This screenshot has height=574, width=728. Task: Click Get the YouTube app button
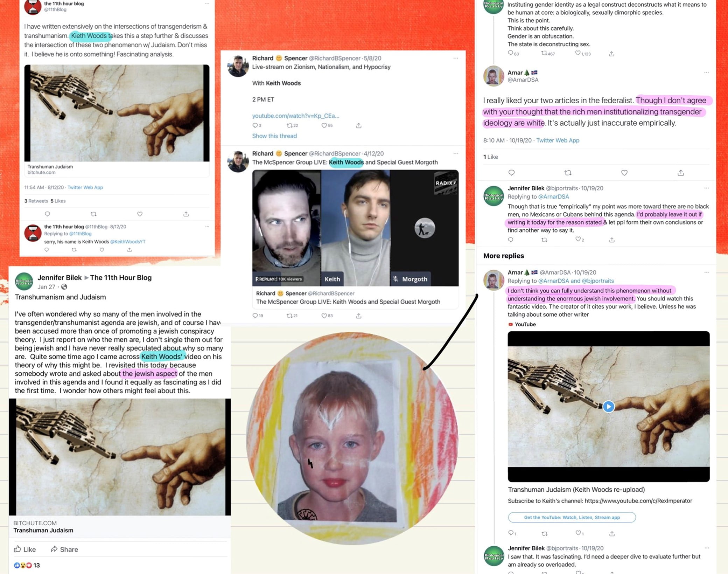(x=572, y=517)
